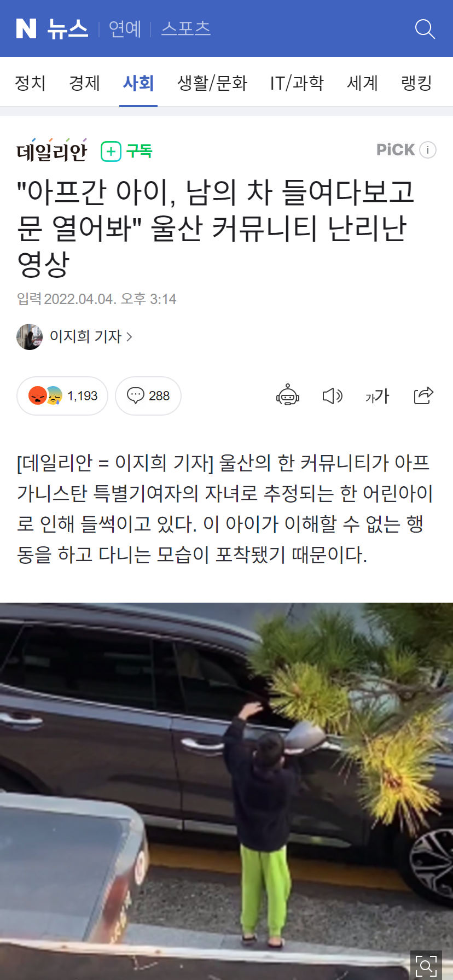
Task: Tap the Naver N logo
Action: [x=26, y=28]
